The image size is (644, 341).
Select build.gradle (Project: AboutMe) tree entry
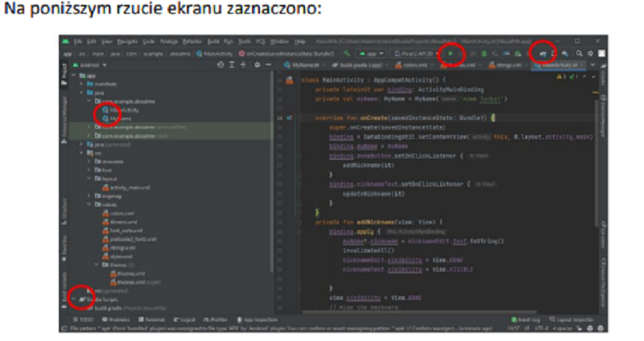127,308
